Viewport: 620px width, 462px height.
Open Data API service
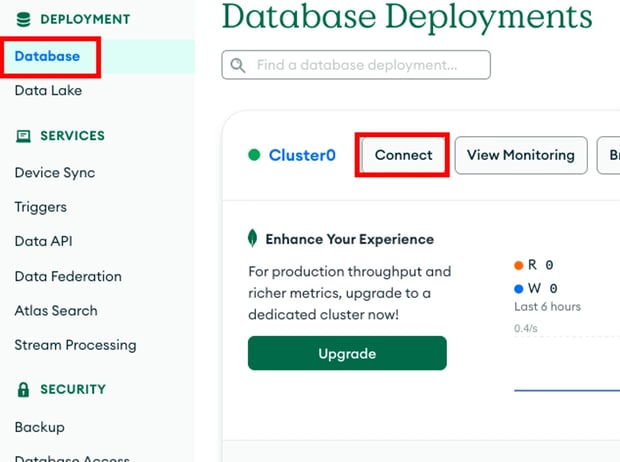[43, 241]
